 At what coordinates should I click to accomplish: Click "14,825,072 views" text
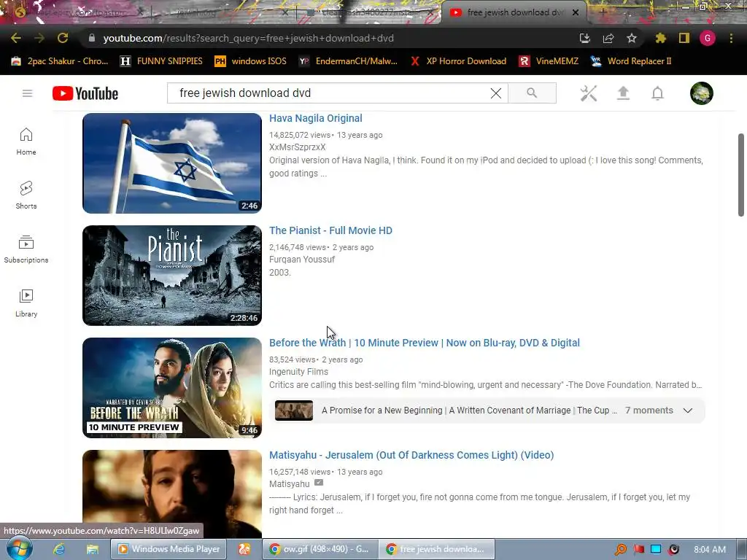(300, 135)
